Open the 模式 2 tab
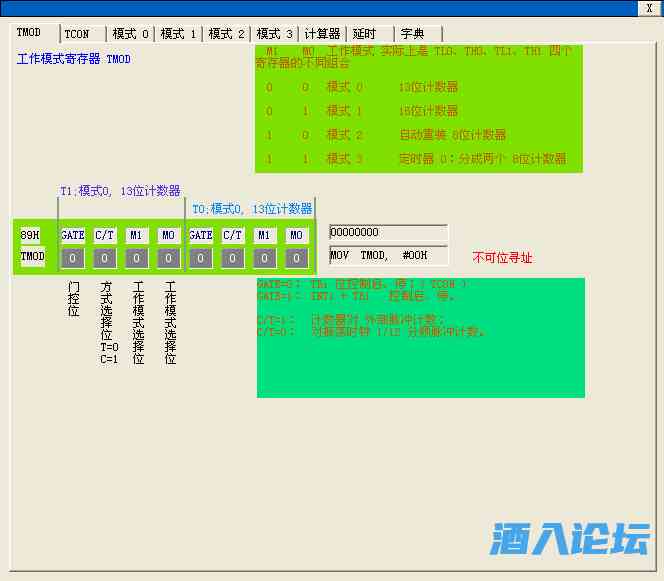Image resolution: width=664 pixels, height=581 pixels. coord(227,34)
